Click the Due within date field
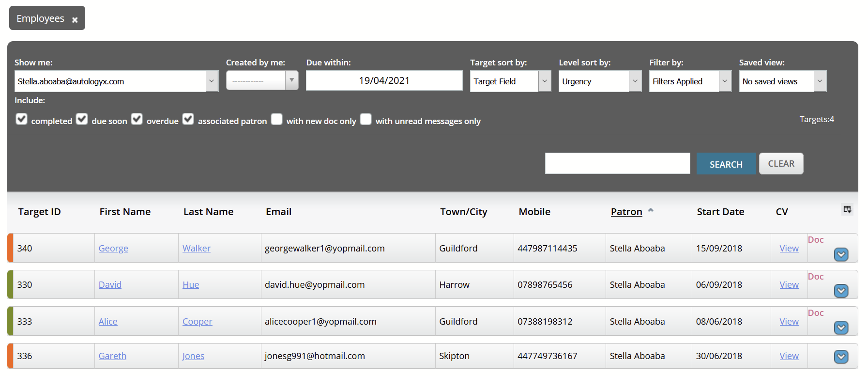The width and height of the screenshot is (868, 376). pos(384,80)
